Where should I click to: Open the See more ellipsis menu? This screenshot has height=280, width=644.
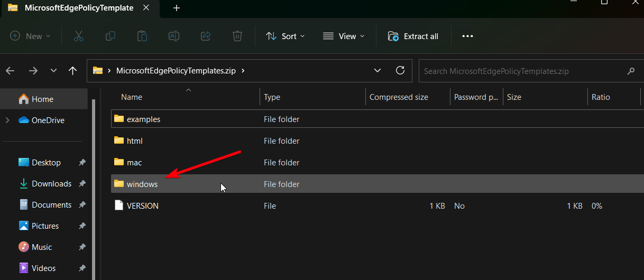pyautogui.click(x=467, y=36)
